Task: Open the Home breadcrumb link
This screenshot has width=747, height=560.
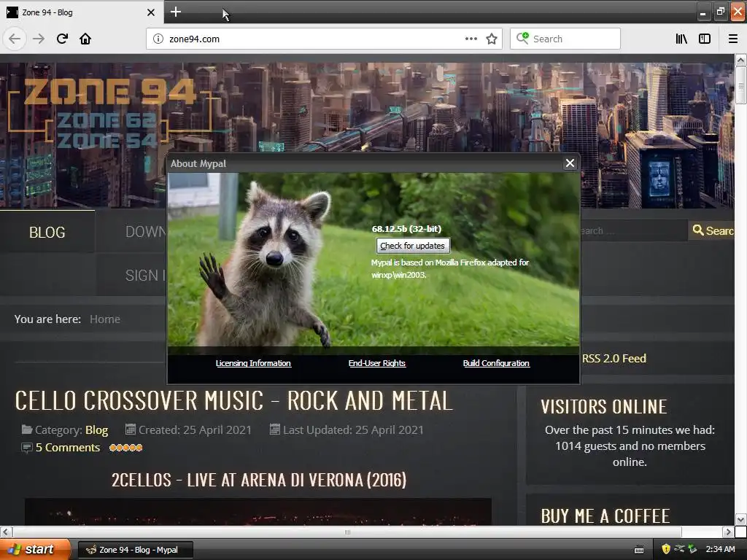Action: (x=105, y=319)
